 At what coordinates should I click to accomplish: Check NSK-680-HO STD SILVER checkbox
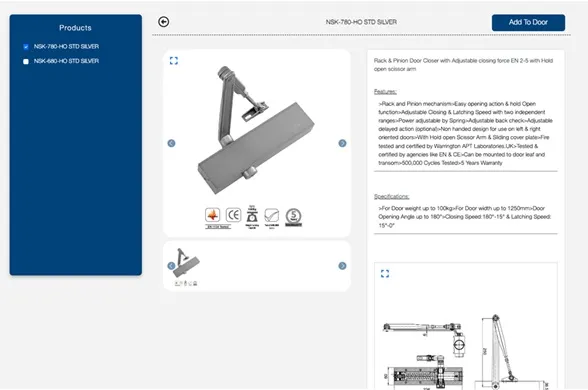(x=26, y=62)
